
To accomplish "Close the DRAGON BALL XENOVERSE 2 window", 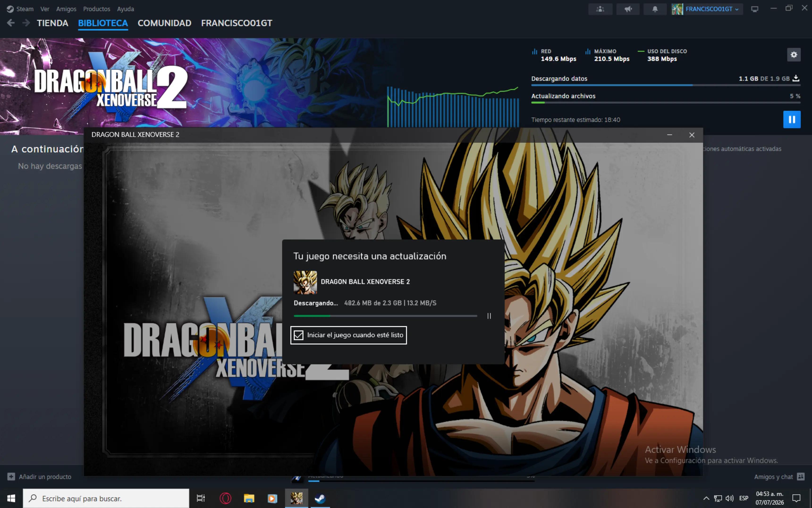I will coord(691,135).
